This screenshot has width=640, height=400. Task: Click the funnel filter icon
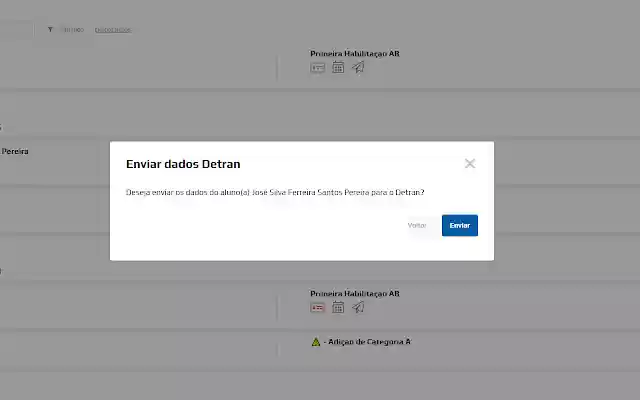pos(50,29)
